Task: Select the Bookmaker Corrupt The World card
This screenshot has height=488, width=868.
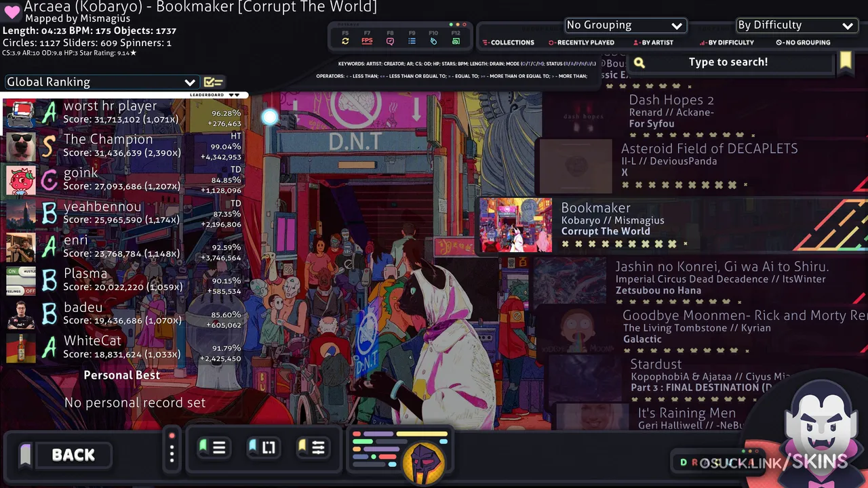Action: tap(671, 225)
